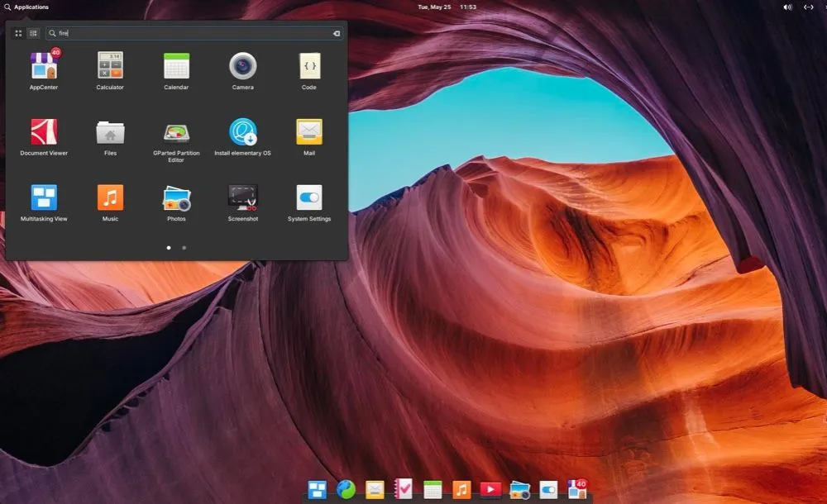827x504 pixels.
Task: Open Videos player from the dock
Action: [490, 490]
